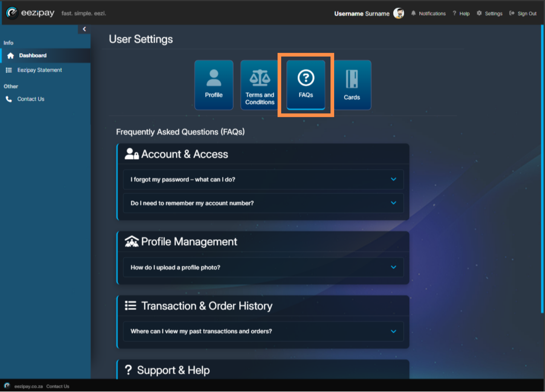Click the eezipay logo icon in header

[x=12, y=13]
